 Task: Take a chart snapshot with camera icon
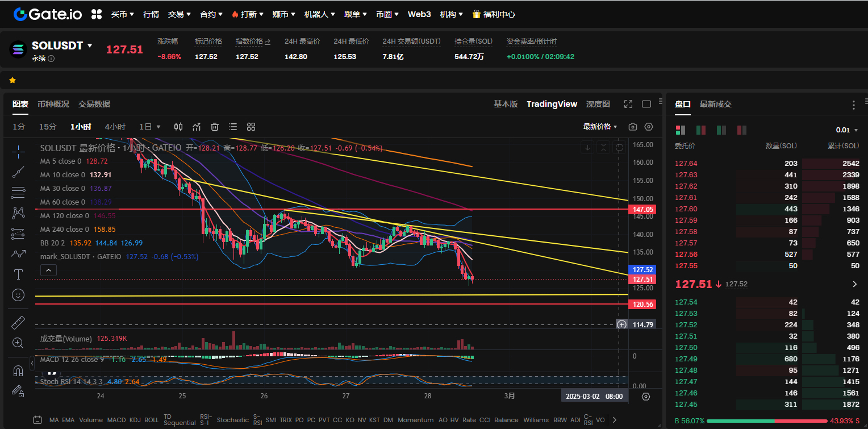(x=633, y=127)
